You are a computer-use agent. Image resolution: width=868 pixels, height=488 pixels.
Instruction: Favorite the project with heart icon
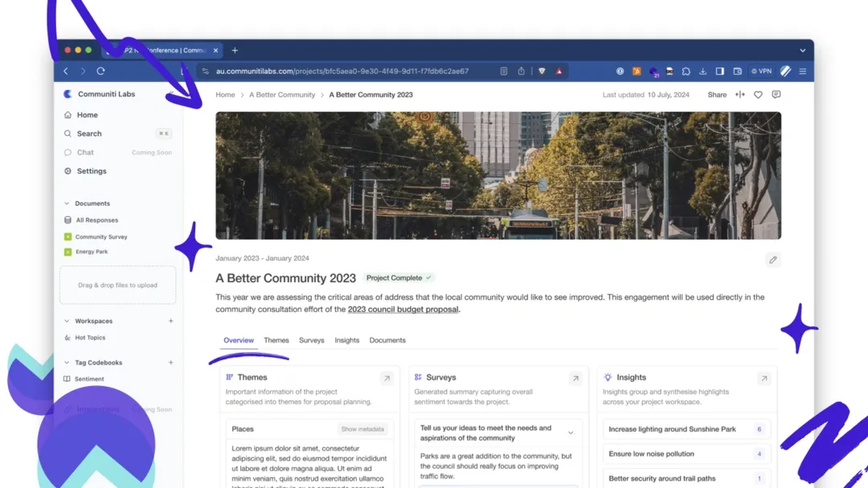(x=758, y=95)
